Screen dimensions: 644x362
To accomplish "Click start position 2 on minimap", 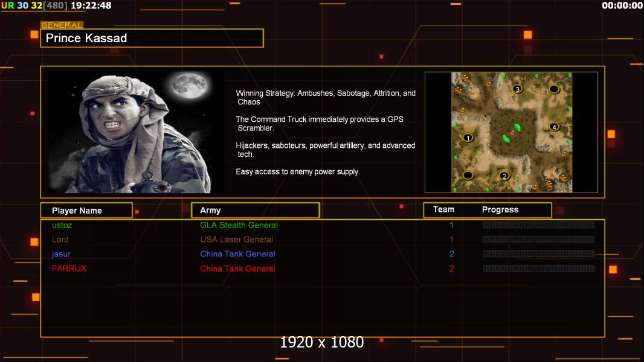I will pyautogui.click(x=504, y=176).
